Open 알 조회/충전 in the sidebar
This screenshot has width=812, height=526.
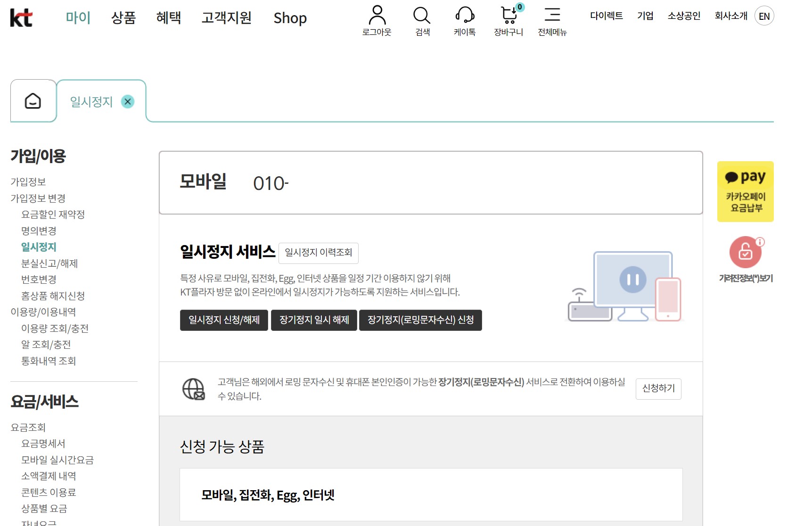point(46,345)
